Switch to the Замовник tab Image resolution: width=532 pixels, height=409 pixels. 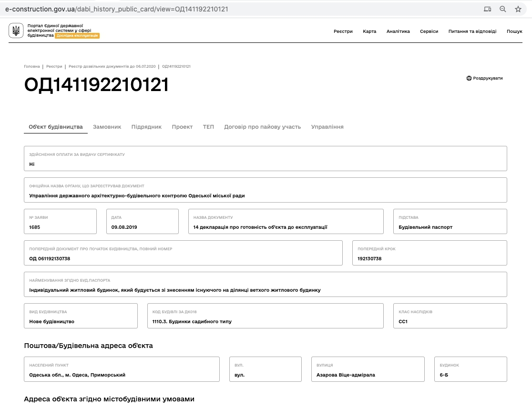107,127
